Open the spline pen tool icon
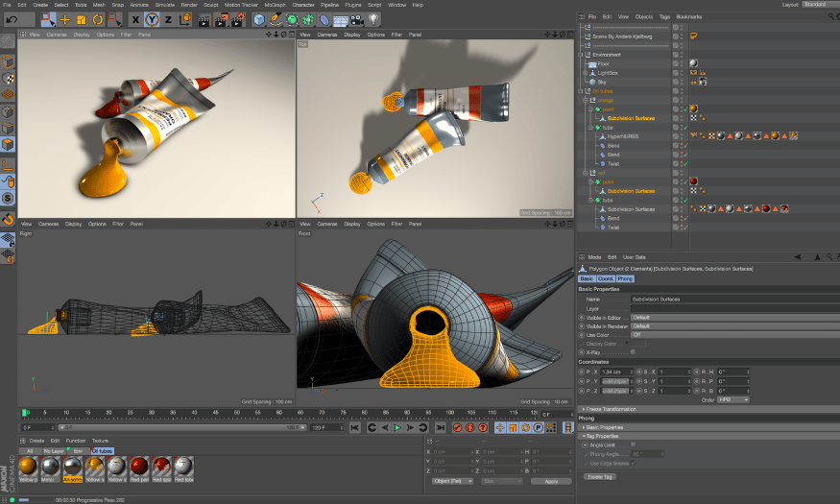This screenshot has width=840, height=504. coord(276,20)
